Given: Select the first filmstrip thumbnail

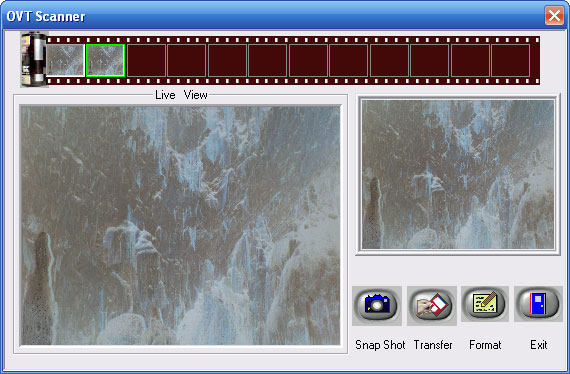Looking at the screenshot, I should click(65, 60).
